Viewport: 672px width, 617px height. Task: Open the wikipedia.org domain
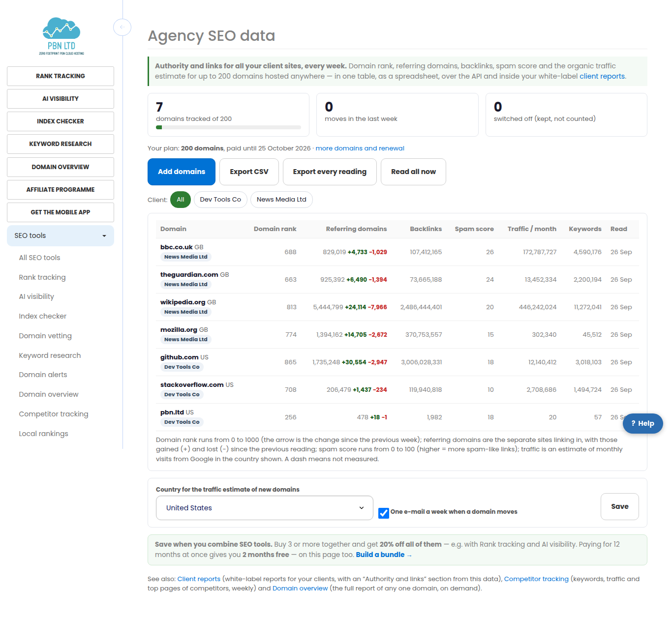pyautogui.click(x=183, y=302)
